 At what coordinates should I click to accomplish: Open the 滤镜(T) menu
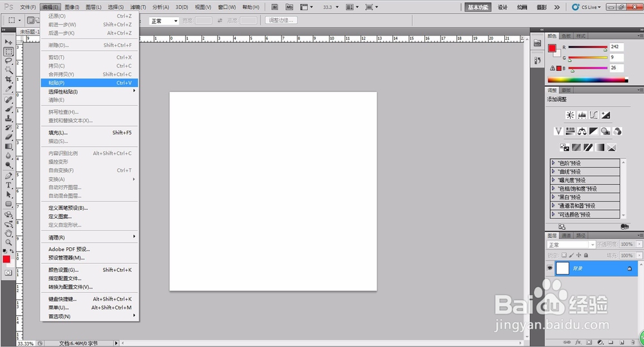click(x=138, y=7)
